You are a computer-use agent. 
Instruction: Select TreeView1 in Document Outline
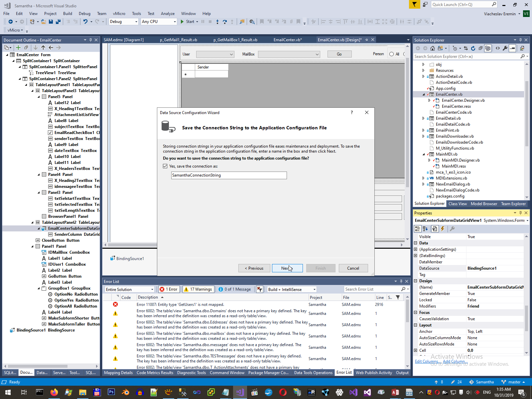[56, 73]
